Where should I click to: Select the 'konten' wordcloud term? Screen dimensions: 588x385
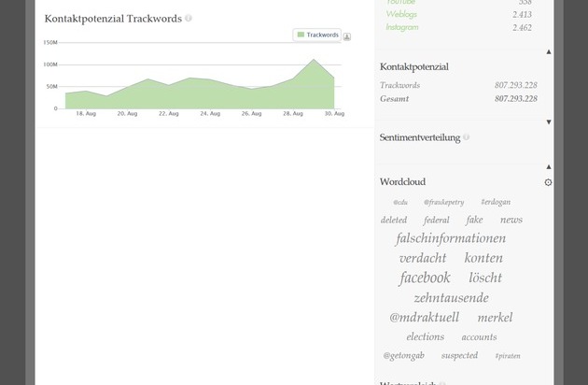tap(483, 258)
